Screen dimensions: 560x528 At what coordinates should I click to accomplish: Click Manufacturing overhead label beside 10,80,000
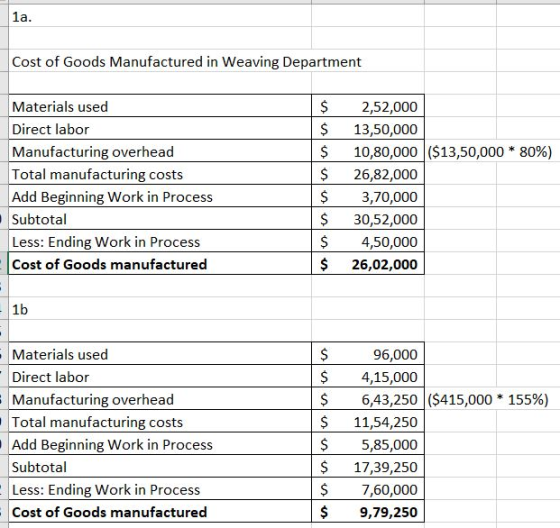pos(93,152)
